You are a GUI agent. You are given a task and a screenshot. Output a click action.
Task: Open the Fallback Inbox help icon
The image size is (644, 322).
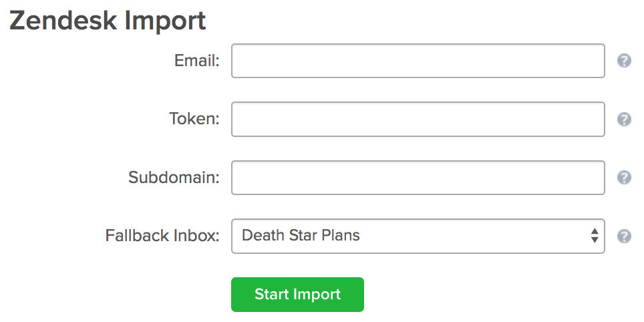coord(624,236)
